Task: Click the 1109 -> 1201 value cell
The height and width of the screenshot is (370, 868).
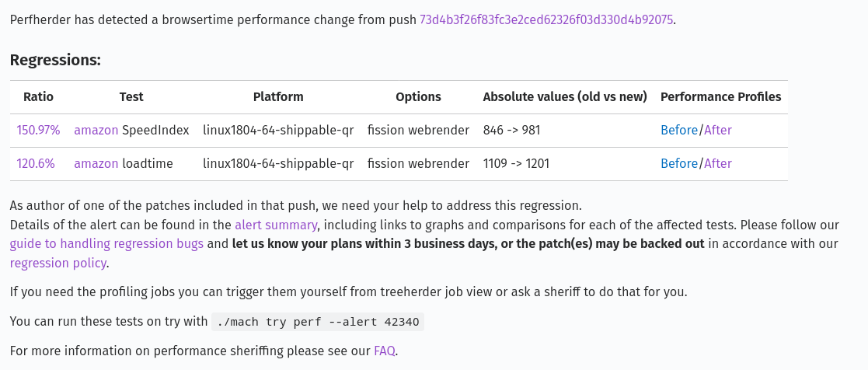Action: coord(516,164)
